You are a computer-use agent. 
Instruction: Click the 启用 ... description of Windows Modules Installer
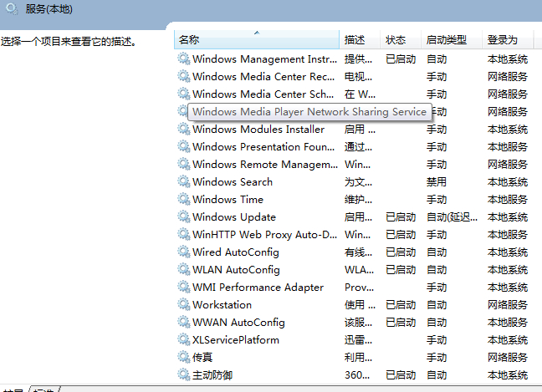tap(360, 130)
